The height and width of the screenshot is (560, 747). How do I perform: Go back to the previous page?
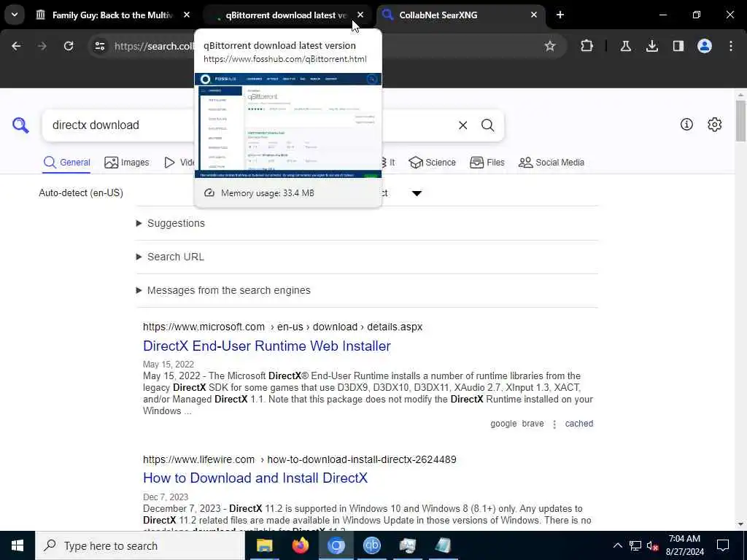16,46
